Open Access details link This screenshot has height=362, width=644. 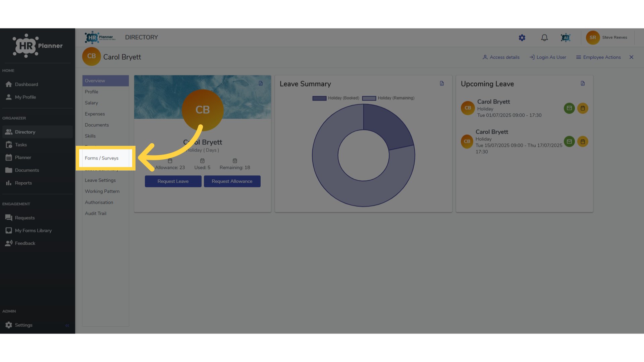[x=501, y=57]
